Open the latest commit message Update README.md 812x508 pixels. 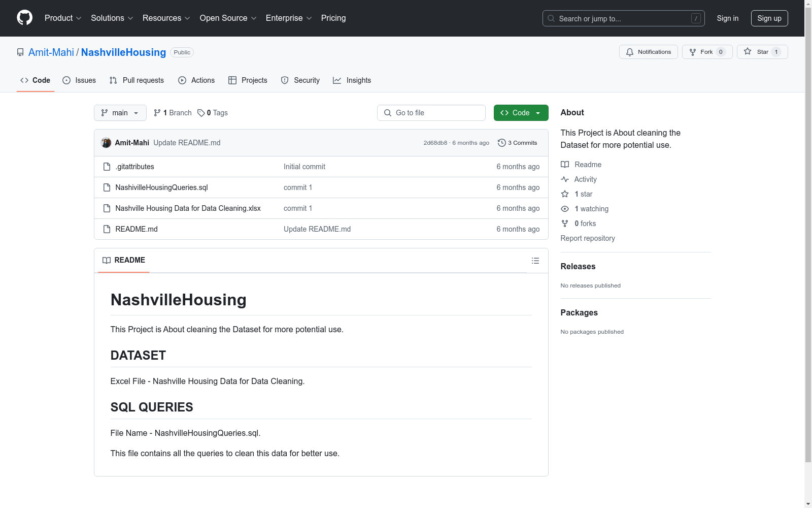[x=187, y=143]
